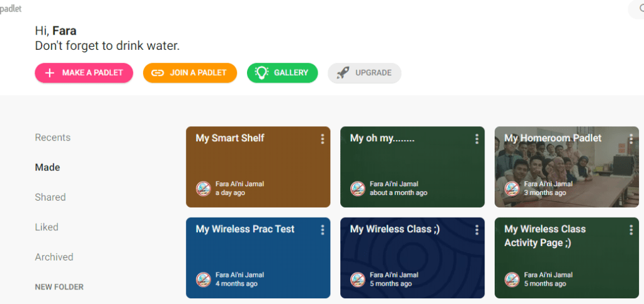Screen dimensions: 644x304
Task: Click the Join a Padlet button
Action: pos(190,73)
